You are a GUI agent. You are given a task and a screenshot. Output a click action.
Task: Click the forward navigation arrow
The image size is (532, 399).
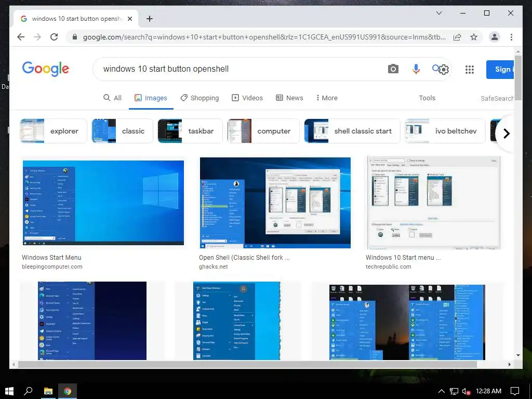pyautogui.click(x=37, y=37)
